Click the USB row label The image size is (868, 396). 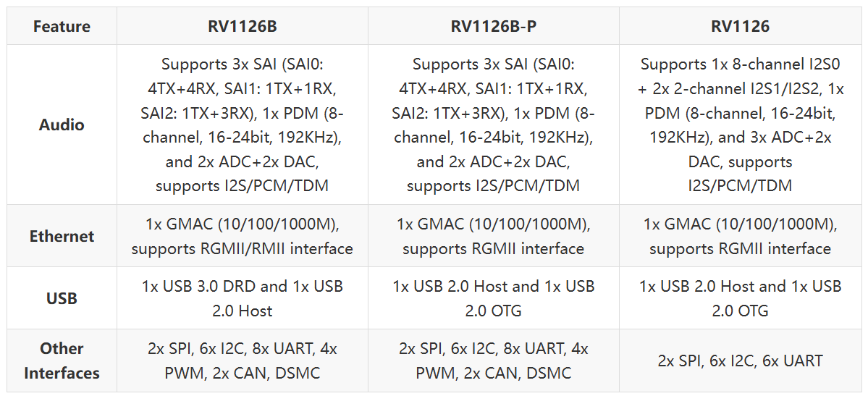(x=62, y=298)
